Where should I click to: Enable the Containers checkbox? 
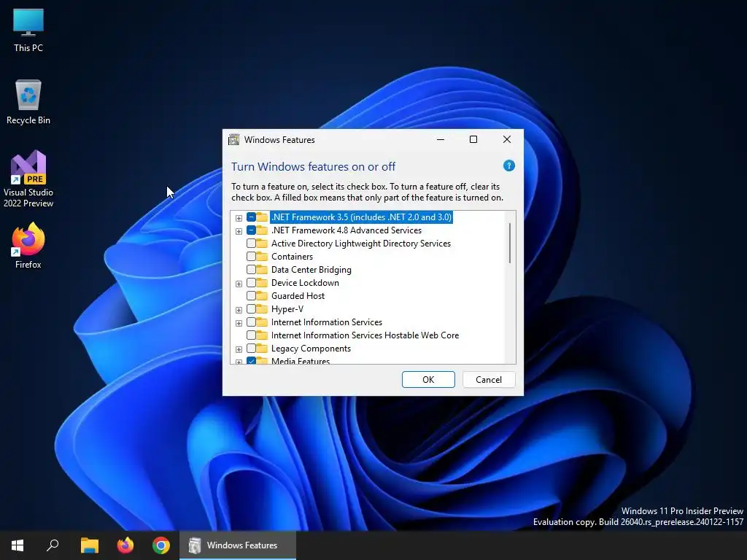[251, 257]
